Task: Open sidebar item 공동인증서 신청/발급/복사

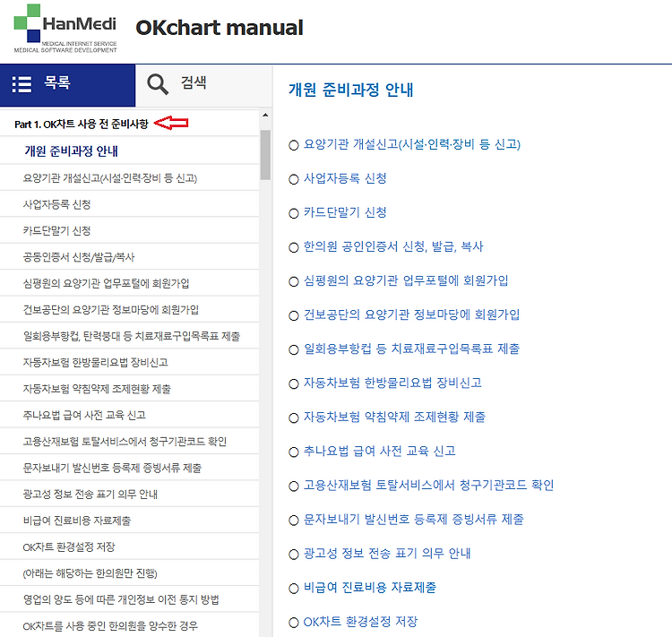Action: pos(79,257)
